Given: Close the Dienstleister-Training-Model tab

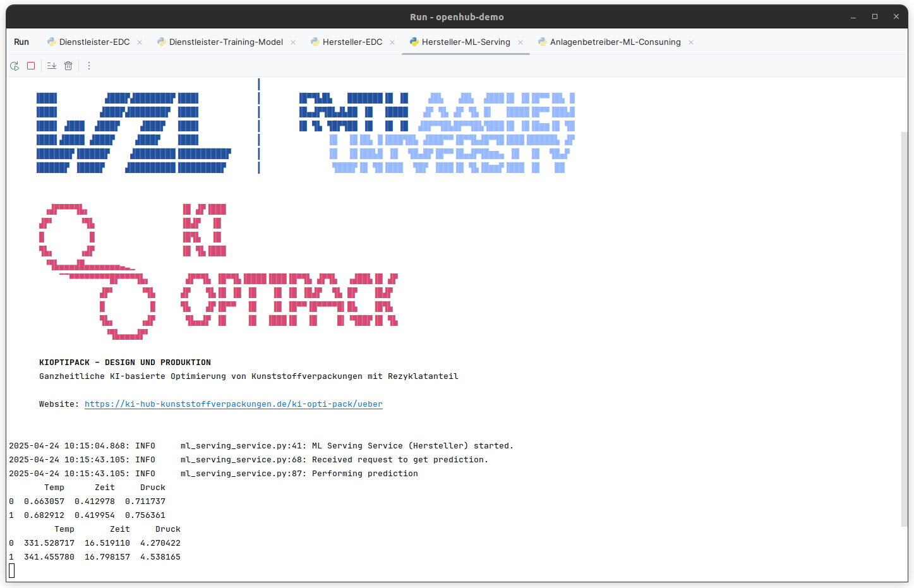Looking at the screenshot, I should point(293,42).
